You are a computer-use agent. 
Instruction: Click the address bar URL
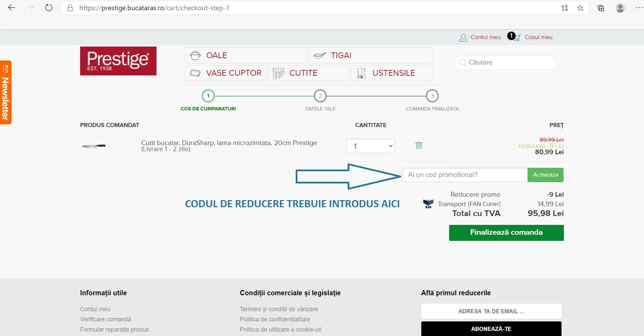pyautogui.click(x=154, y=8)
